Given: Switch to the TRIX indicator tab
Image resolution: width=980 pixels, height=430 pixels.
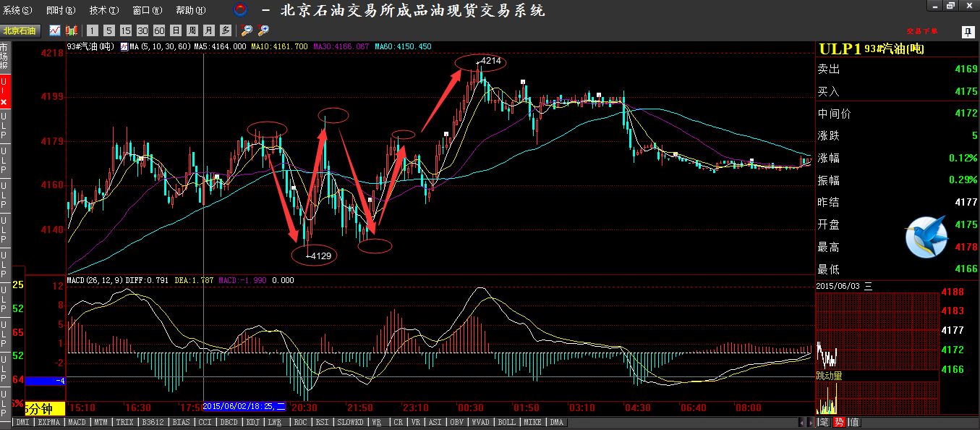Looking at the screenshot, I should [x=125, y=422].
